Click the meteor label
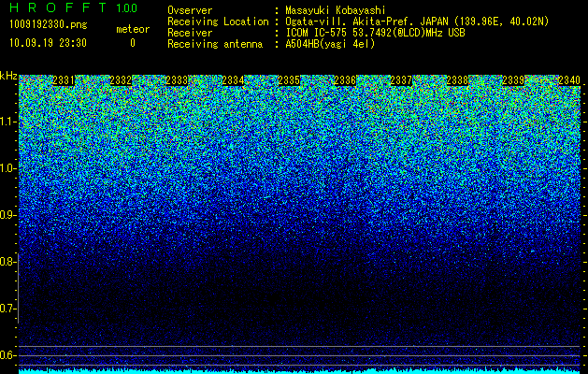Image resolution: width=588 pixels, height=374 pixels. [x=133, y=29]
